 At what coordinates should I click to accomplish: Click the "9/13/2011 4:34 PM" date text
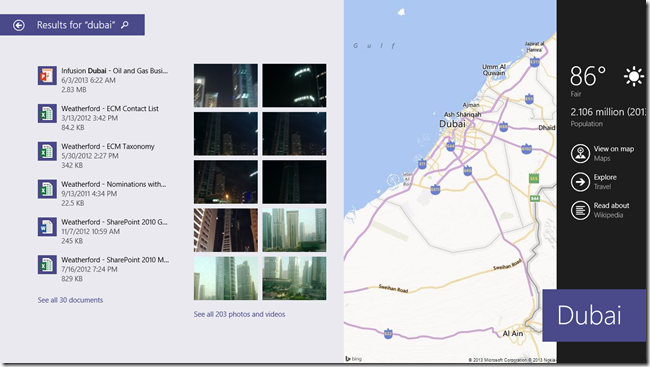[89, 194]
